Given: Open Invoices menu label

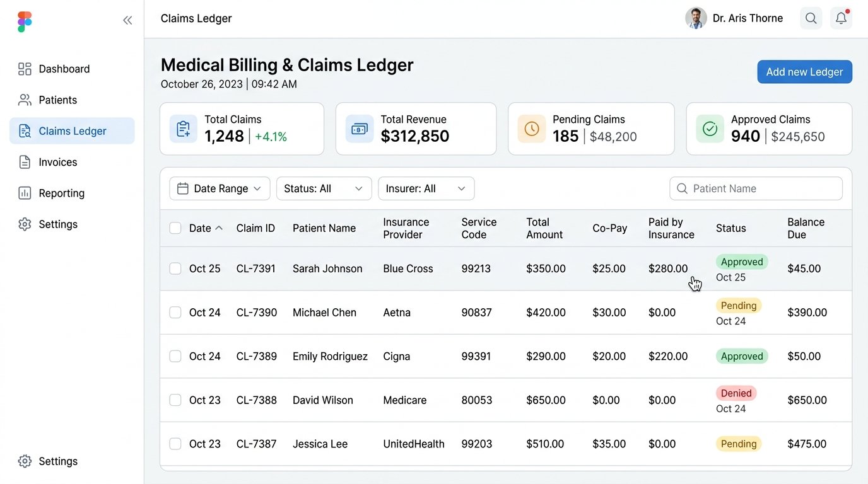Looking at the screenshot, I should [x=58, y=162].
